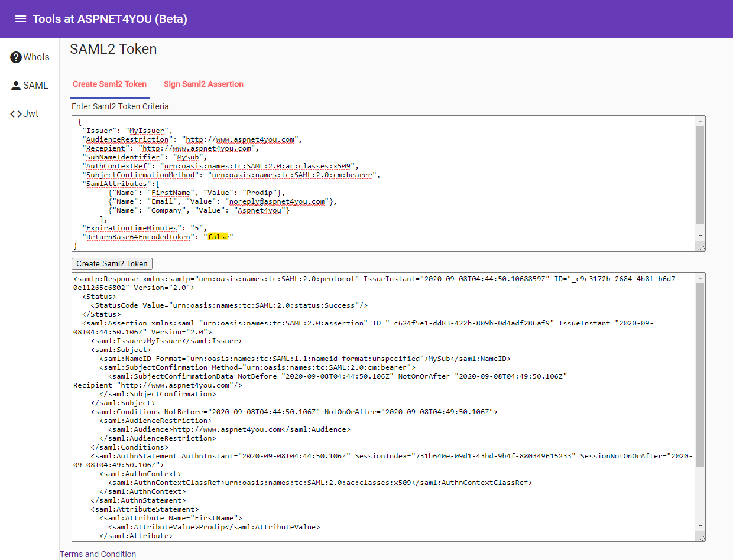733x560 pixels.
Task: Click output textarea scrollbar up arrow
Action: tap(700, 278)
